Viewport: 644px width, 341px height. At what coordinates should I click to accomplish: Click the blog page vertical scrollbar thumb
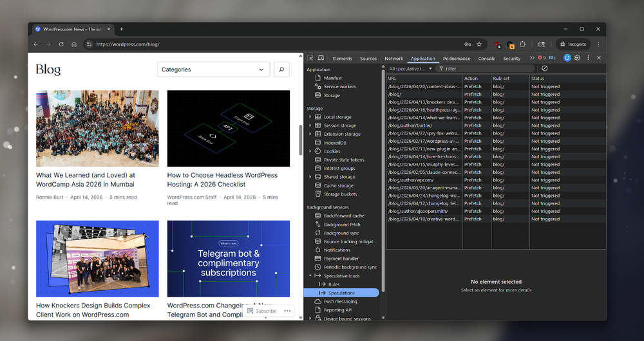tap(300, 140)
